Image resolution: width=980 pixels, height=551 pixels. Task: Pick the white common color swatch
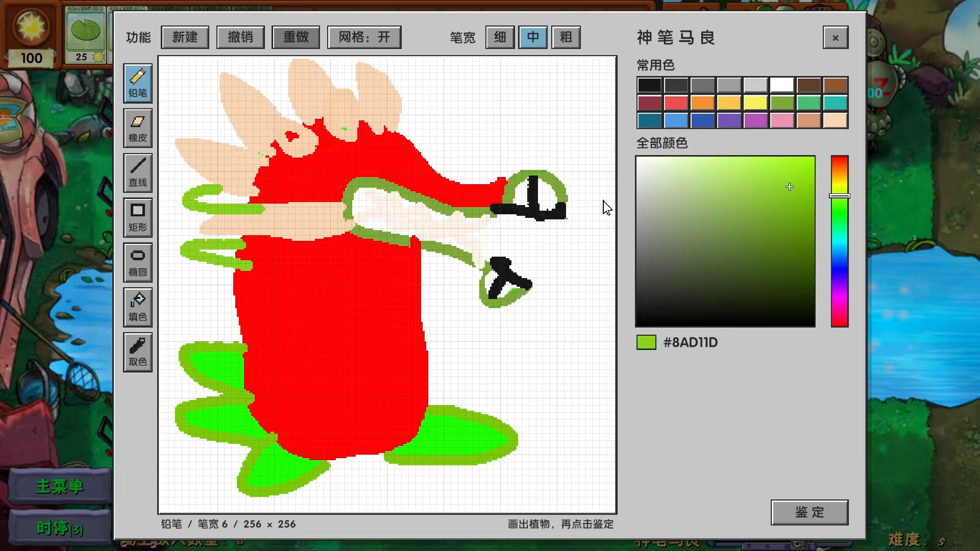[782, 85]
